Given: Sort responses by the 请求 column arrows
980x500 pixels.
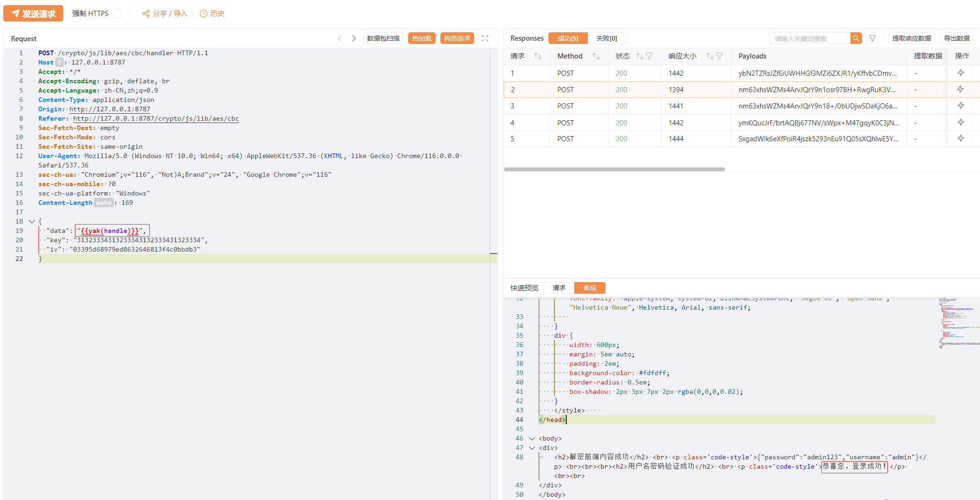Looking at the screenshot, I should tap(538, 56).
